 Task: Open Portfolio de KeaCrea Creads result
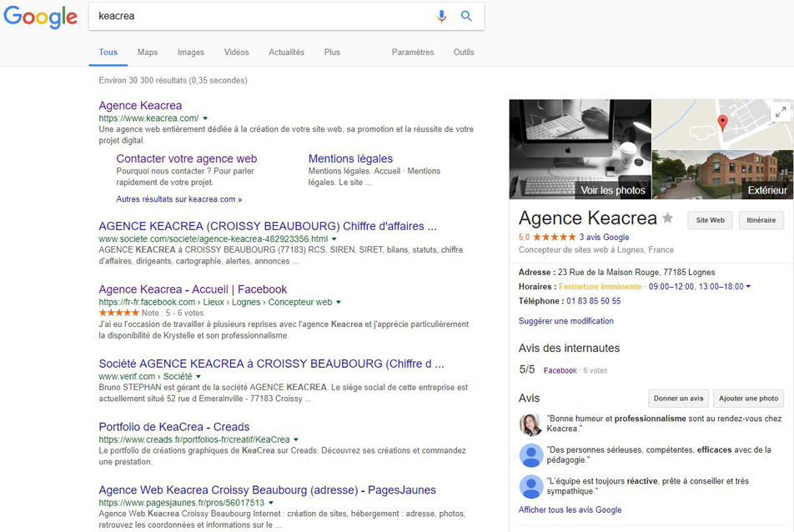(174, 427)
